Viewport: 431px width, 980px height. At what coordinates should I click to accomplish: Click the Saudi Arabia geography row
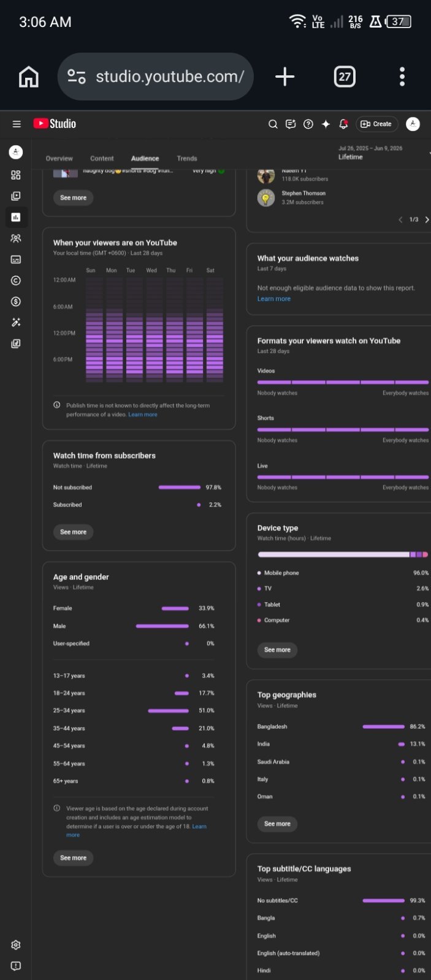[341, 761]
